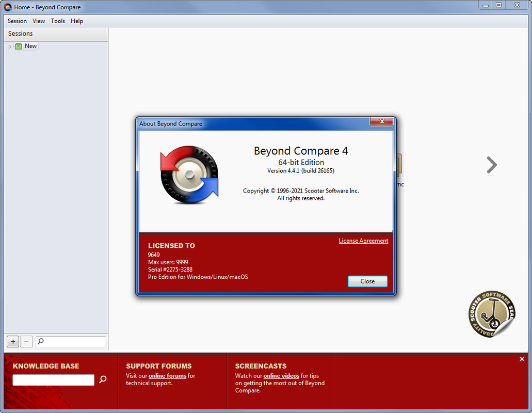This screenshot has height=413, width=532.
Task: Click the licensee name 9649
Action: coord(154,255)
